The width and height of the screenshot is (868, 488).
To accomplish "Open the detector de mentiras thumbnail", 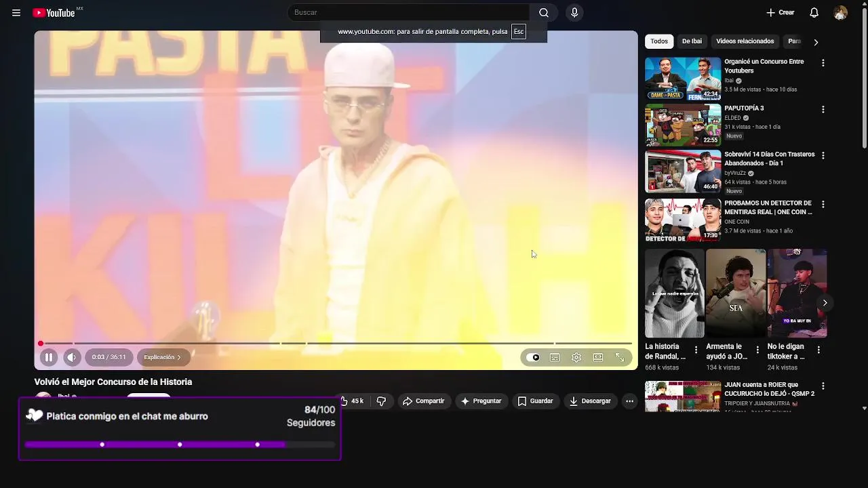I will click(x=683, y=220).
